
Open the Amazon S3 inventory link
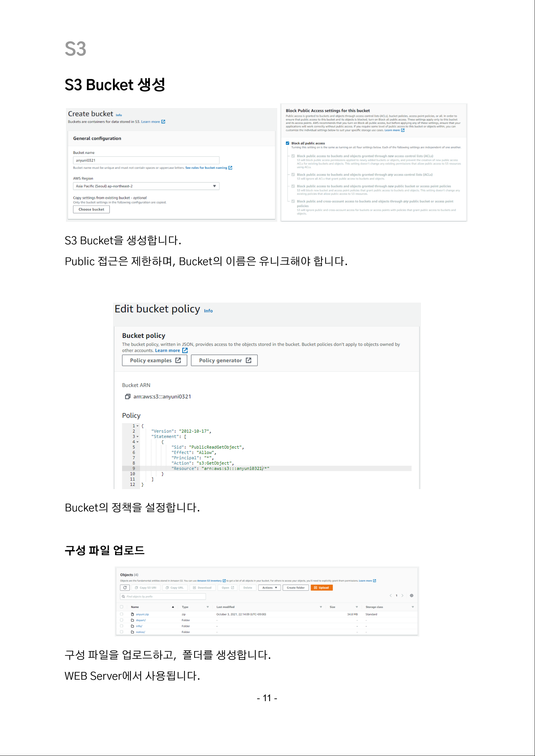point(209,581)
